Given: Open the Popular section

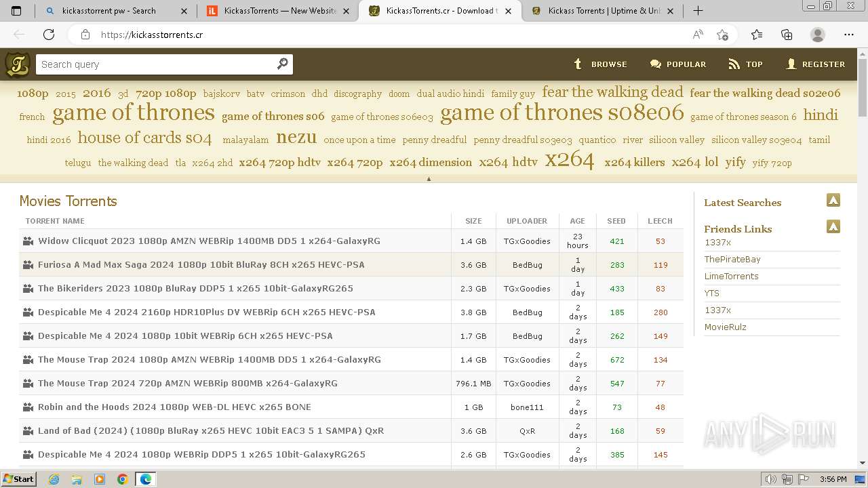Looking at the screenshot, I should point(677,64).
